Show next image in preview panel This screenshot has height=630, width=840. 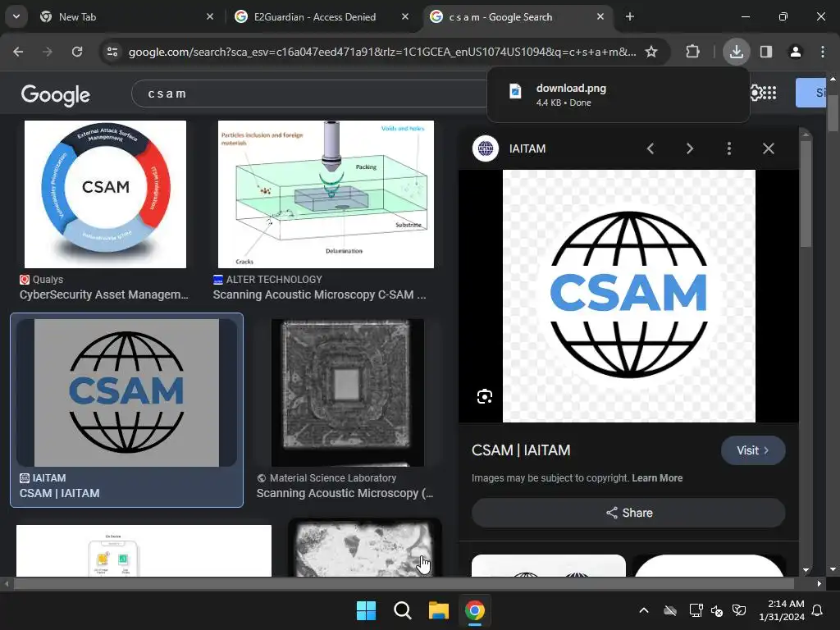[689, 148]
